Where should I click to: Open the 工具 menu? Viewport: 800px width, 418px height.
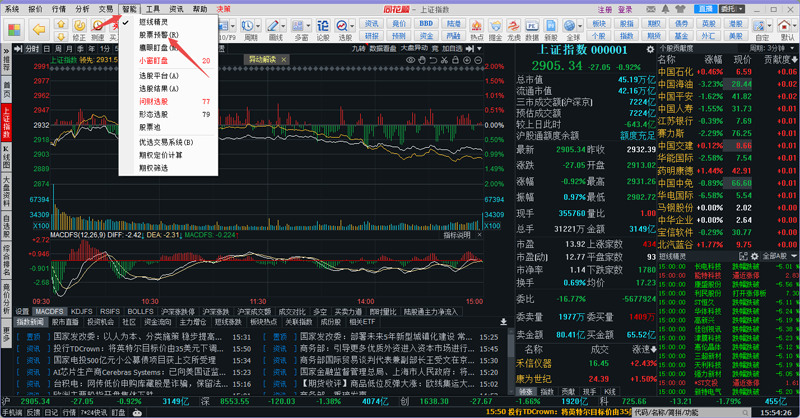(x=152, y=8)
